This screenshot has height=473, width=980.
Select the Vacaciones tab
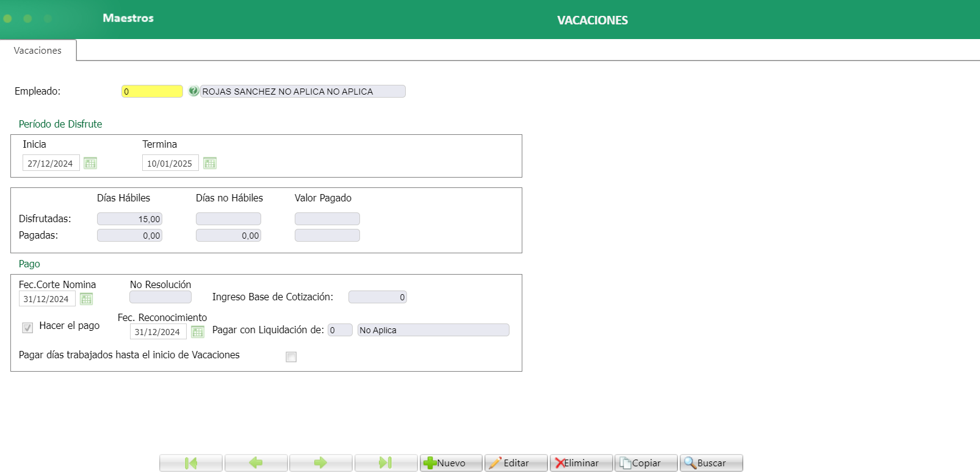[38, 50]
